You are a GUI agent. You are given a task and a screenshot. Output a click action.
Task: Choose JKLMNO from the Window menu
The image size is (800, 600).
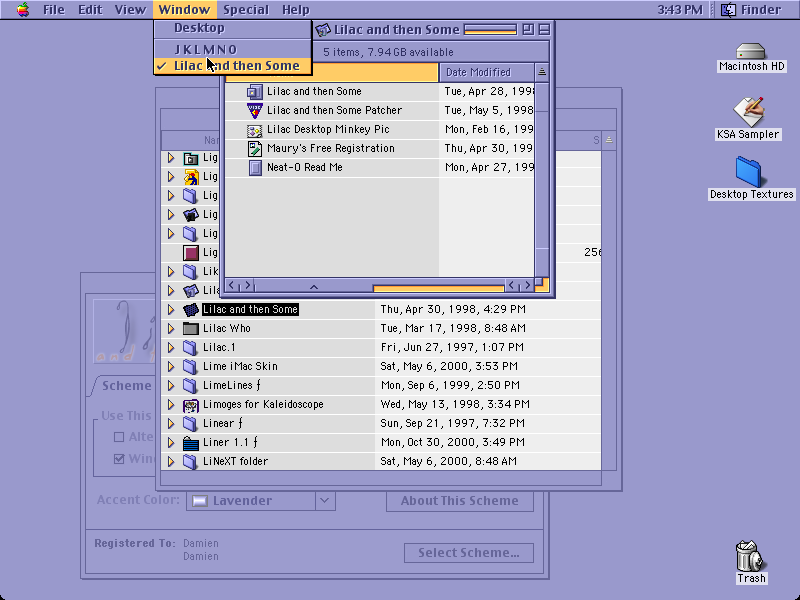click(233, 49)
